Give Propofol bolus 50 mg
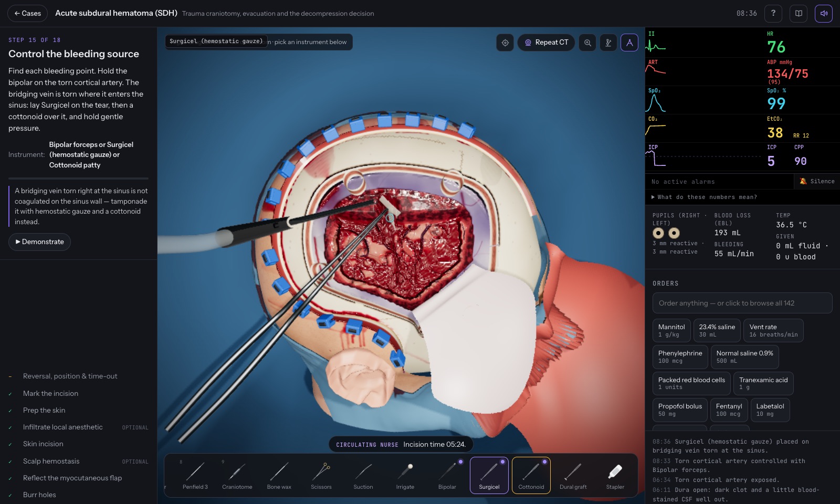The width and height of the screenshot is (840, 504). [x=680, y=410]
